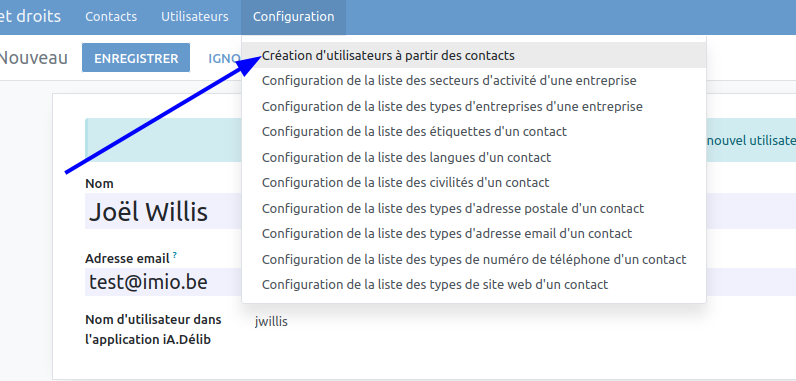Select Création d'utilisateurs à partir des contacts
Screen dimensions: 796x381
pyautogui.click(x=474, y=55)
